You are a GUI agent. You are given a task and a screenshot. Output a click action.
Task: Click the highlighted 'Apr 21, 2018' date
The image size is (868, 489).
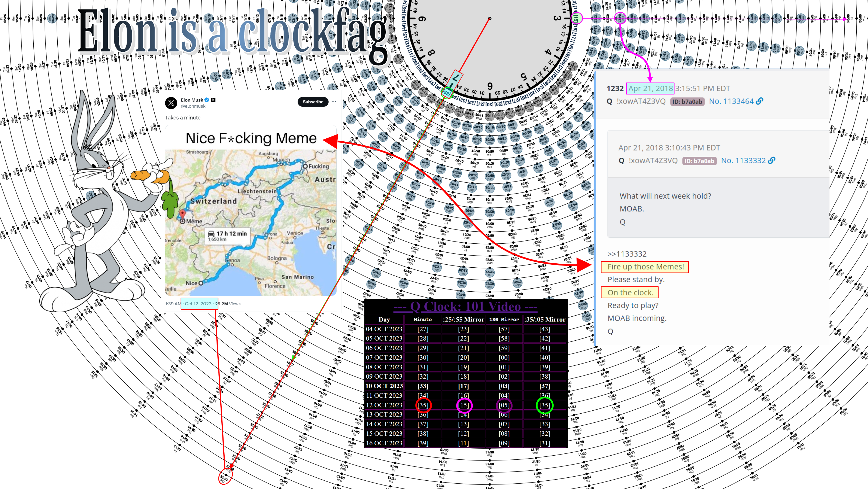650,88
